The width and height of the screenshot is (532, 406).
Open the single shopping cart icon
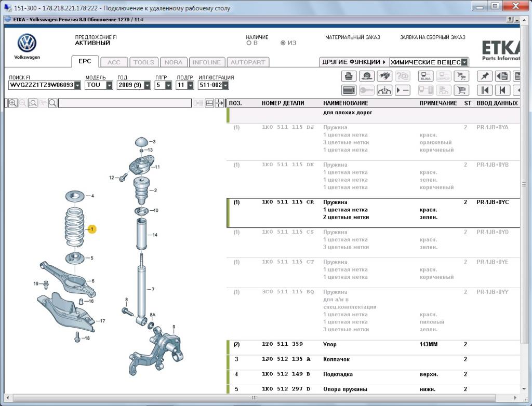461,90
